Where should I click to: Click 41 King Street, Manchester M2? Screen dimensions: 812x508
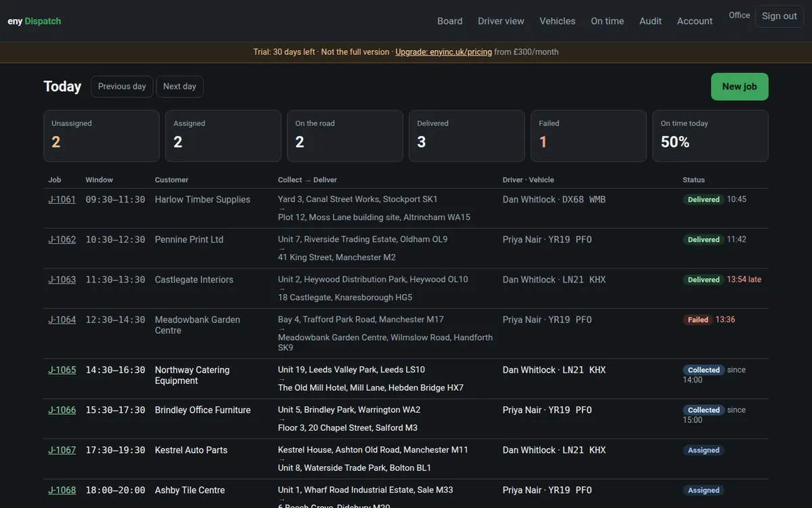pos(337,257)
